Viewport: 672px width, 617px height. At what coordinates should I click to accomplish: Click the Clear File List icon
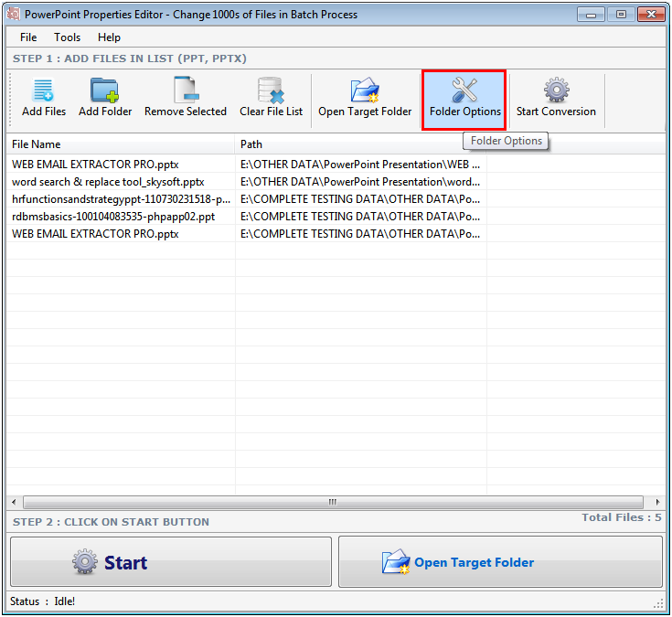[271, 90]
